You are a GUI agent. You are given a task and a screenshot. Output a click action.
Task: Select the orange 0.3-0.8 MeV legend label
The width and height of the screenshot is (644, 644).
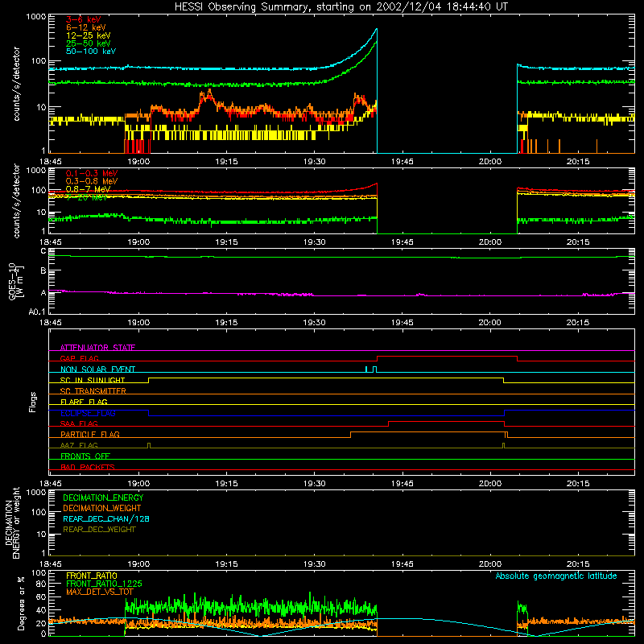click(92, 181)
